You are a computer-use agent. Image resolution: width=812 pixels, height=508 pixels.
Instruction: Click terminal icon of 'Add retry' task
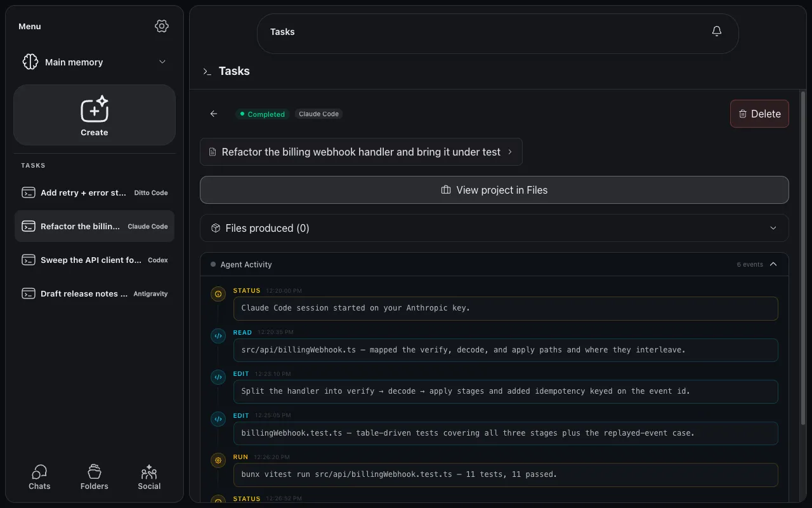[x=29, y=192]
